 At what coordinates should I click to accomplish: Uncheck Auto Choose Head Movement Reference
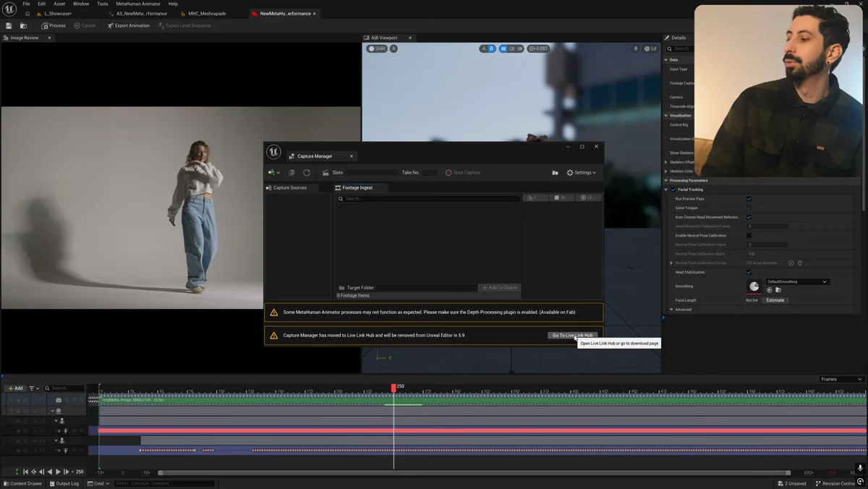[749, 217]
